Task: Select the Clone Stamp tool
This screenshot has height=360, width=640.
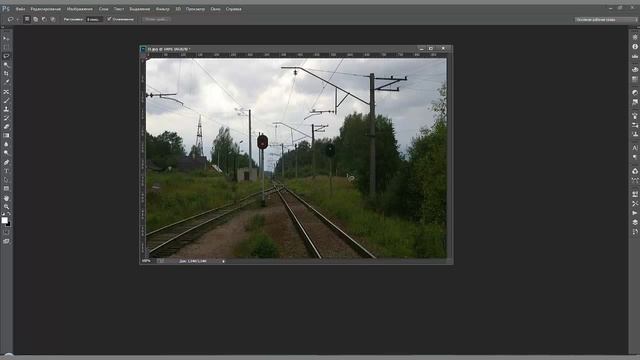Action: point(6,109)
